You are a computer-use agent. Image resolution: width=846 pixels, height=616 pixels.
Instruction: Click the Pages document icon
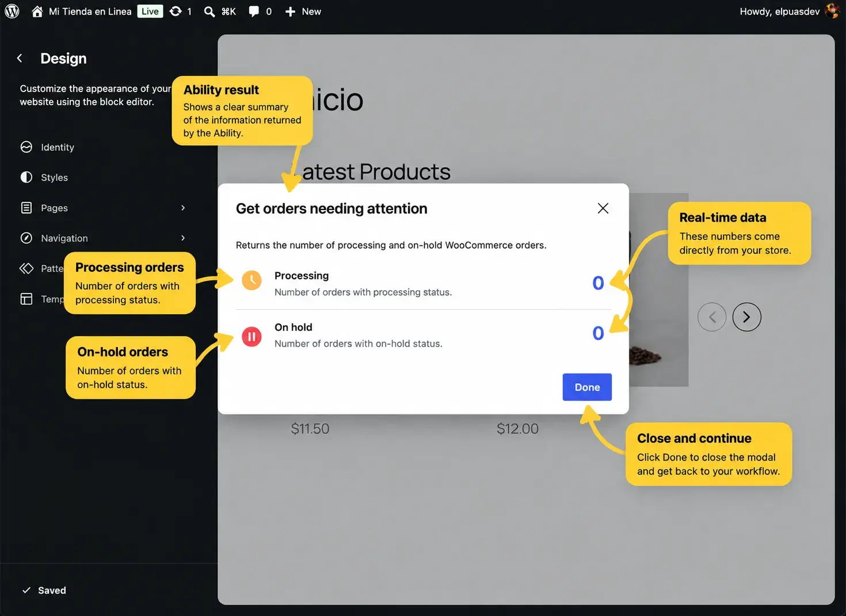click(26, 208)
